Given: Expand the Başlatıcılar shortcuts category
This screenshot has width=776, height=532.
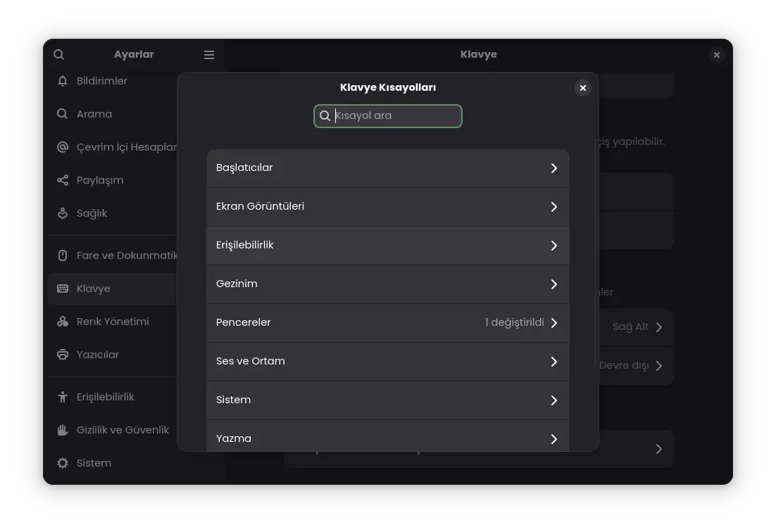Looking at the screenshot, I should point(388,168).
